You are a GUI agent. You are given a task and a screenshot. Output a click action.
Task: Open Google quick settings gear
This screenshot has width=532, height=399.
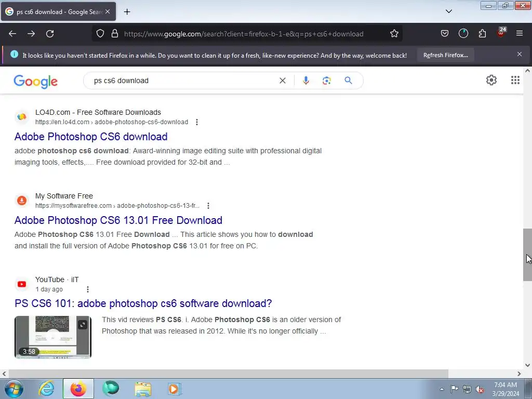[x=491, y=80]
